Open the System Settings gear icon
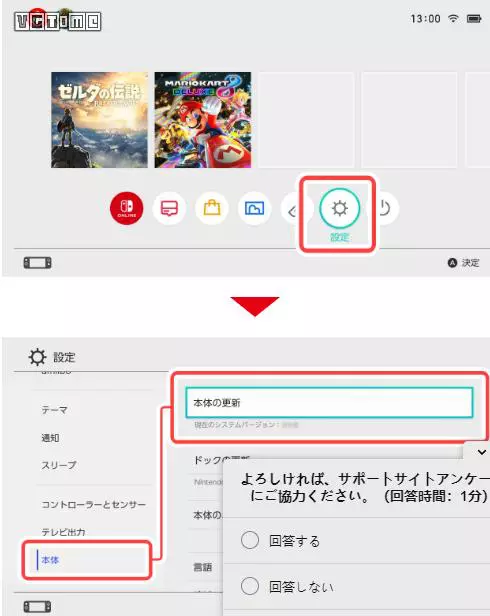Image resolution: width=490 pixels, height=616 pixels. click(x=340, y=208)
